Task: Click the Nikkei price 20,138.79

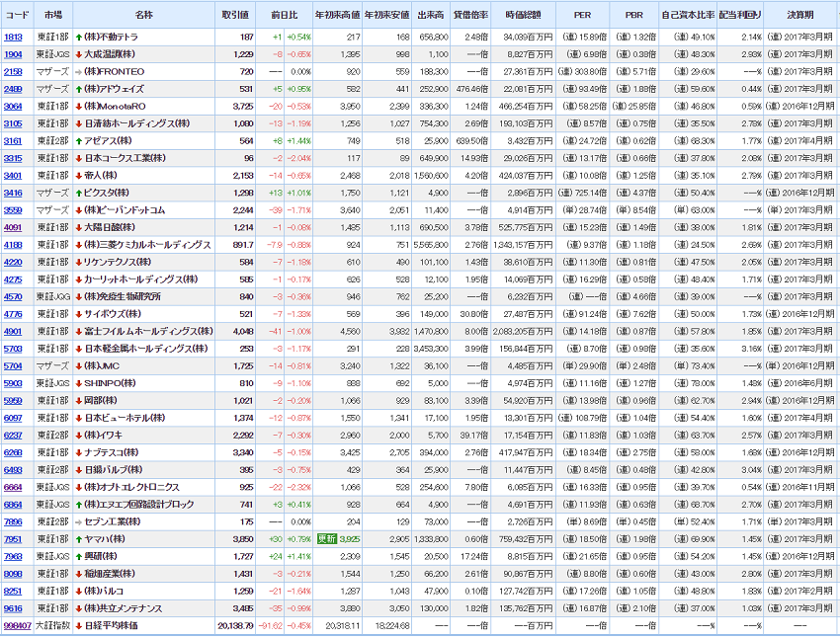Action: click(236, 626)
